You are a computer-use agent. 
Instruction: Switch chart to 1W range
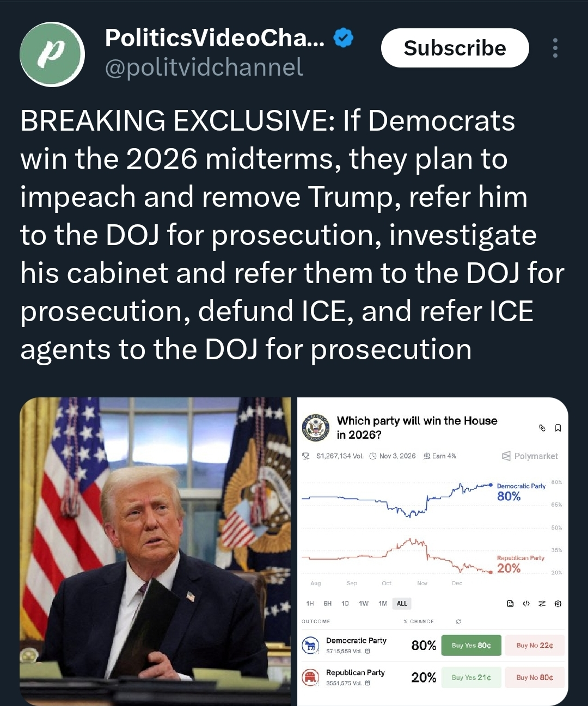(364, 603)
